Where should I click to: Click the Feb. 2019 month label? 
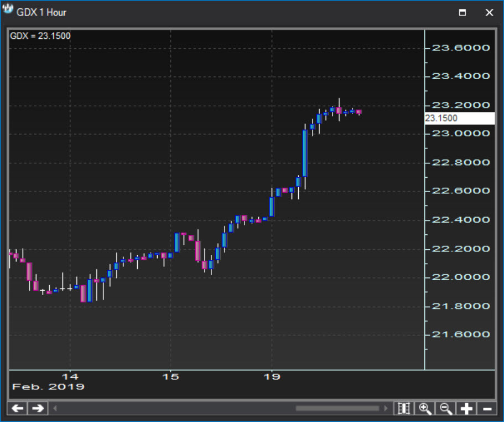tap(48, 387)
